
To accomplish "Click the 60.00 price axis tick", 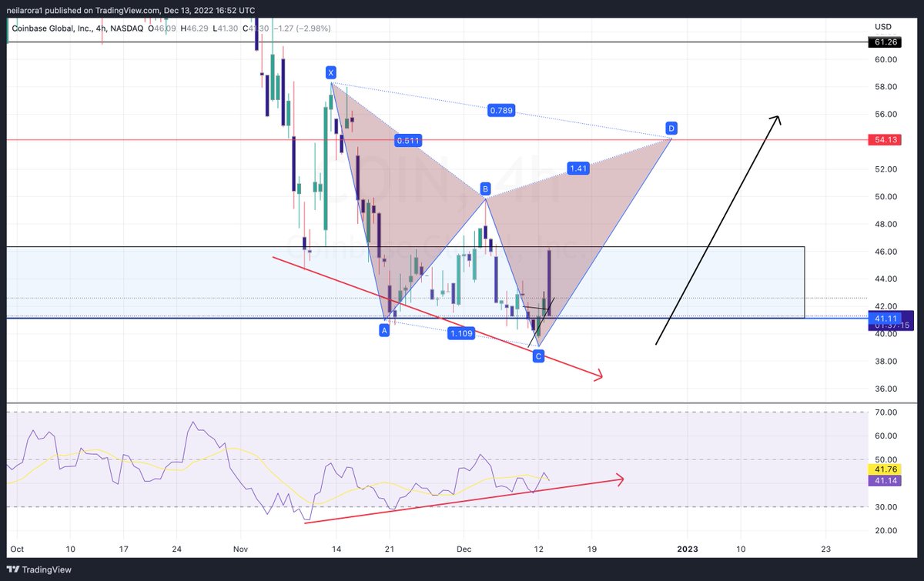I will [x=886, y=59].
